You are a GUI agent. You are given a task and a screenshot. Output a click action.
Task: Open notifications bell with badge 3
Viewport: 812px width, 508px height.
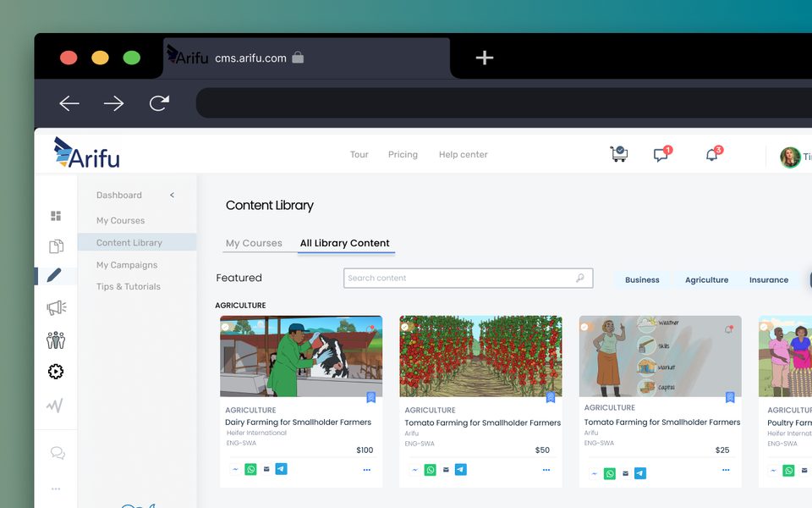click(713, 154)
